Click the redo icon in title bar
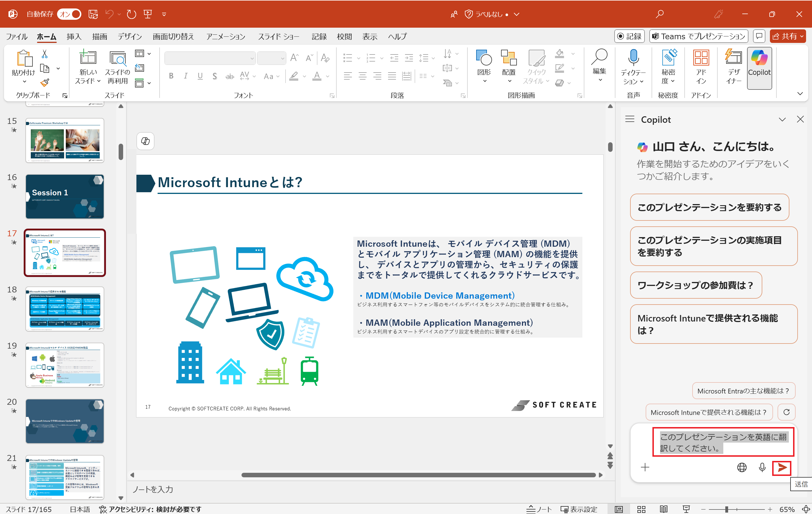The image size is (812, 514). [x=131, y=14]
